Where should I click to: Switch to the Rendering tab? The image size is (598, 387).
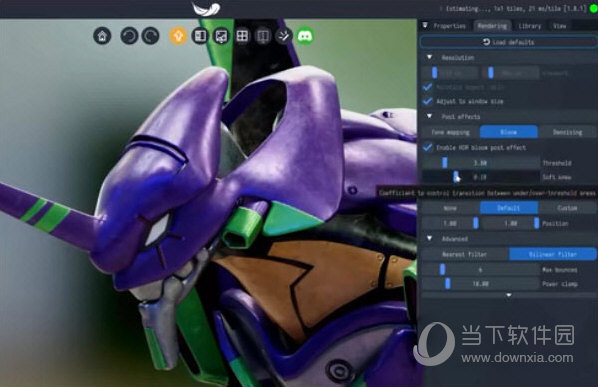click(x=492, y=26)
